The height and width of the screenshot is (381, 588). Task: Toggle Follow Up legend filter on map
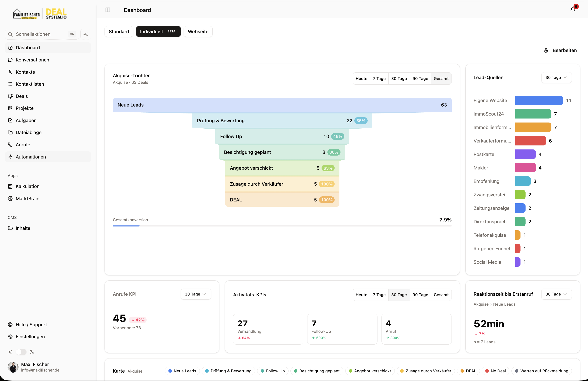click(x=273, y=371)
